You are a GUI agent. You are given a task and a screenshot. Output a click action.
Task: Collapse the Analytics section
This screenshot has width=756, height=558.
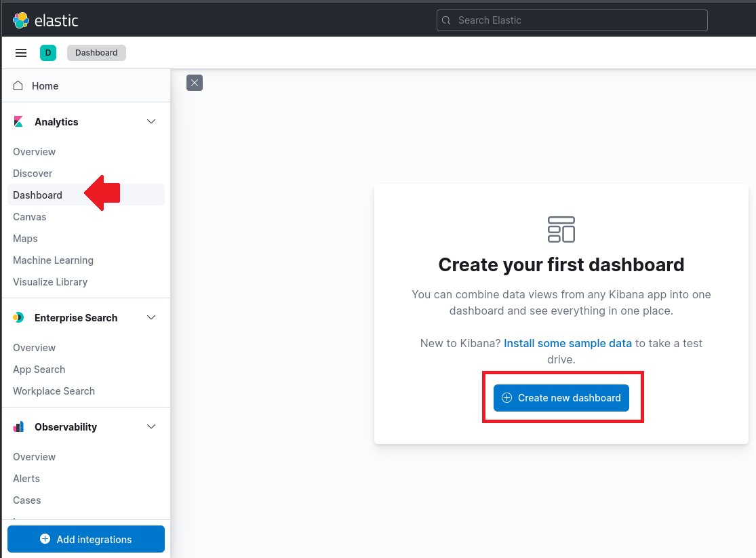pyautogui.click(x=151, y=121)
